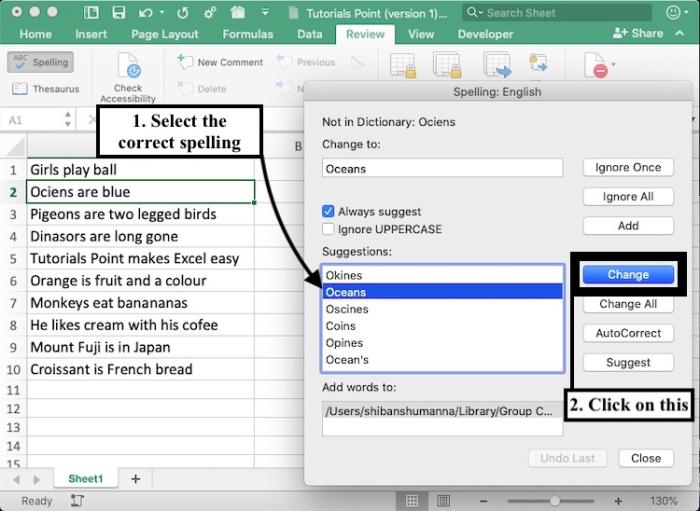This screenshot has height=511, width=700.
Task: Open the Thesaurus tool
Action: pos(46,89)
